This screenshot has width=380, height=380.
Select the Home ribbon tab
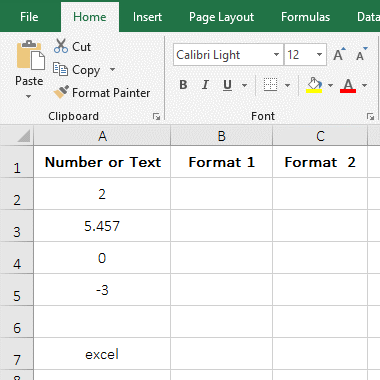(x=90, y=17)
